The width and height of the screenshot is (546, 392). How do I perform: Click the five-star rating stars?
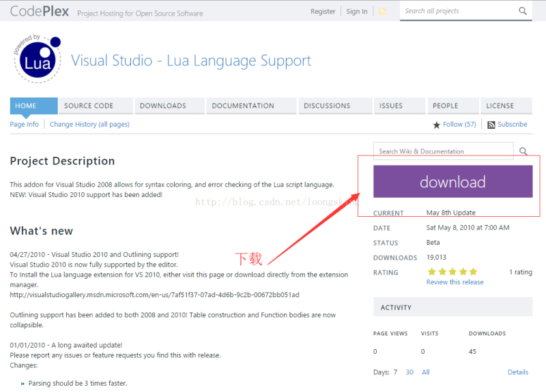pos(452,271)
